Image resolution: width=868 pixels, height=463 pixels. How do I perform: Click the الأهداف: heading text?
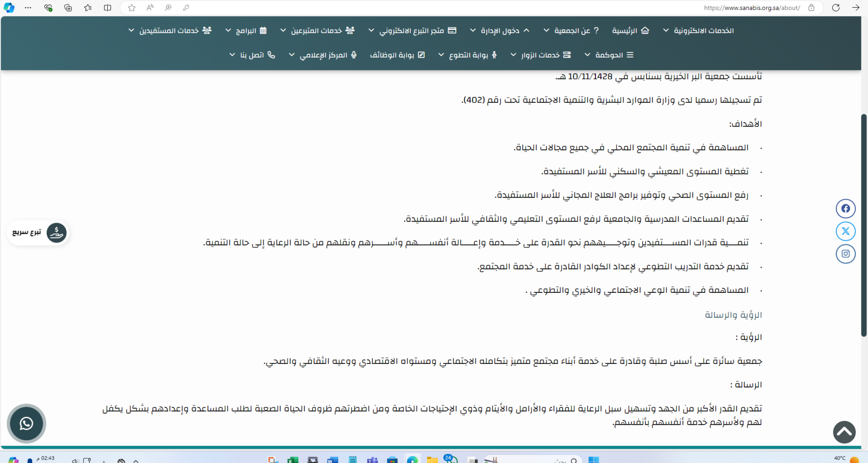pyautogui.click(x=745, y=124)
